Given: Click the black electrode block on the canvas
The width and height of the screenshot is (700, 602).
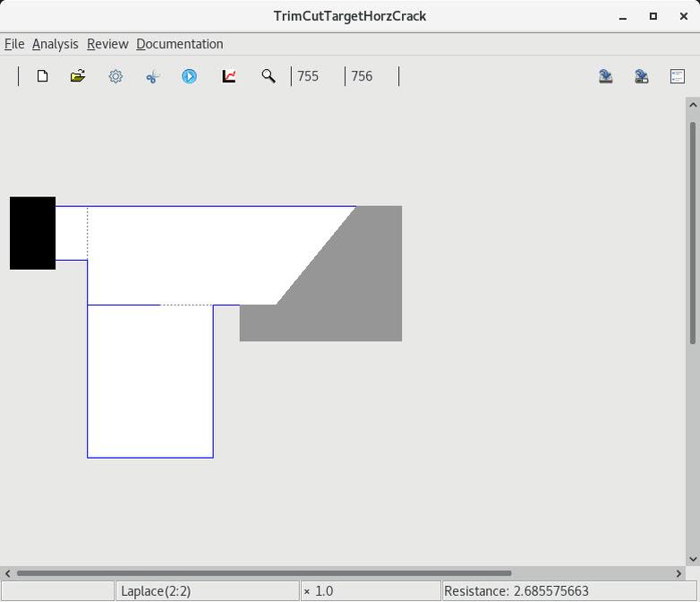Looking at the screenshot, I should [x=32, y=233].
